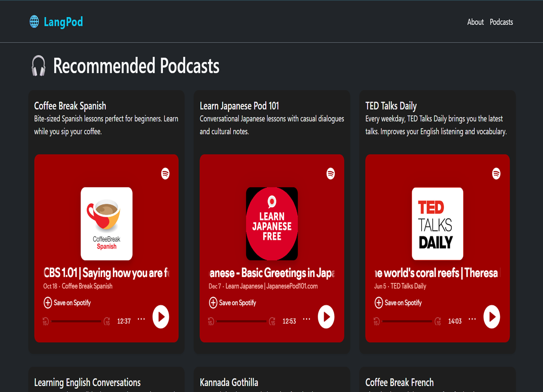
Task: Skip forward 15 seconds in Coffee Break Spanish player
Action: coord(107,321)
